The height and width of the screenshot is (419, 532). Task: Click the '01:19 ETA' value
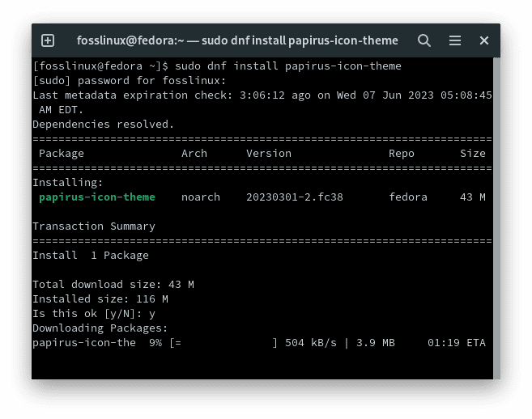click(457, 343)
